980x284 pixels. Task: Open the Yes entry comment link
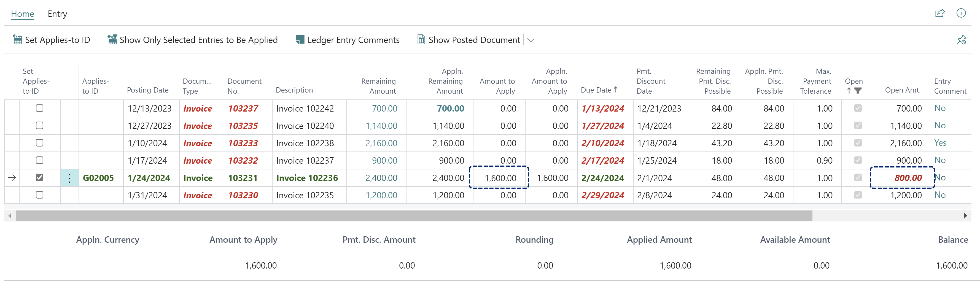click(x=940, y=143)
